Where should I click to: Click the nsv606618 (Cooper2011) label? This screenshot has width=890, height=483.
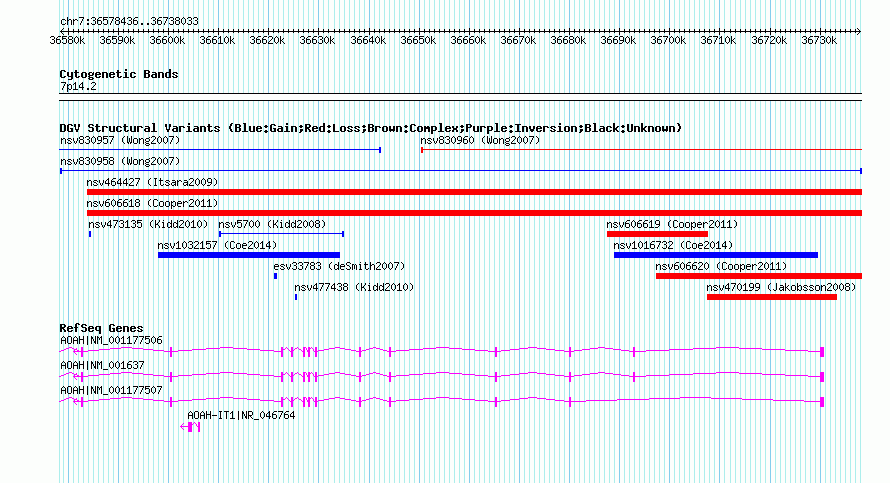(152, 203)
